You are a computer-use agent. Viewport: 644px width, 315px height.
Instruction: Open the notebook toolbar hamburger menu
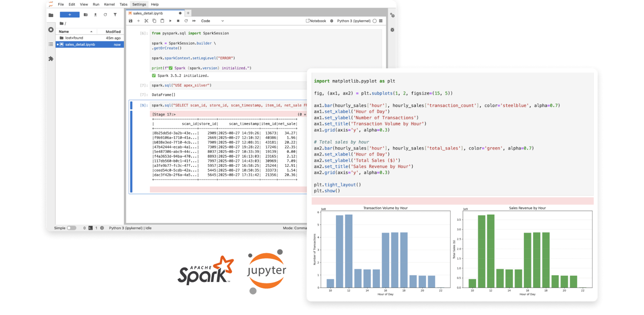381,21
